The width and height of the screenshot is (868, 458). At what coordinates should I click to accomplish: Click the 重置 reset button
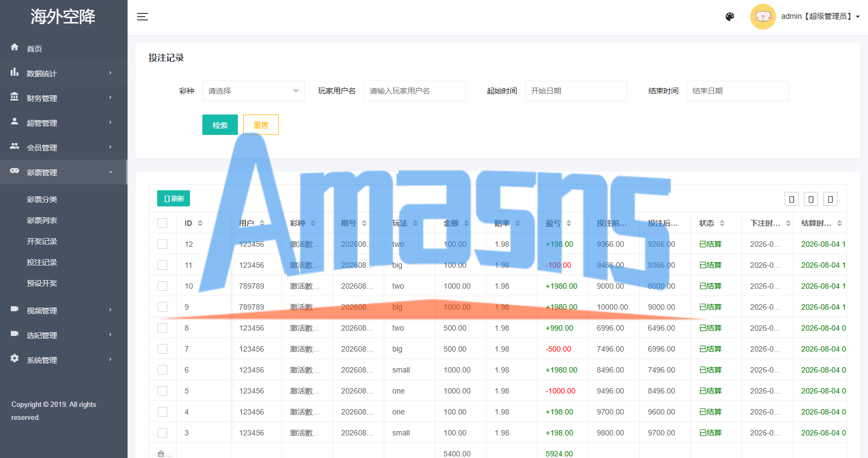pyautogui.click(x=261, y=125)
